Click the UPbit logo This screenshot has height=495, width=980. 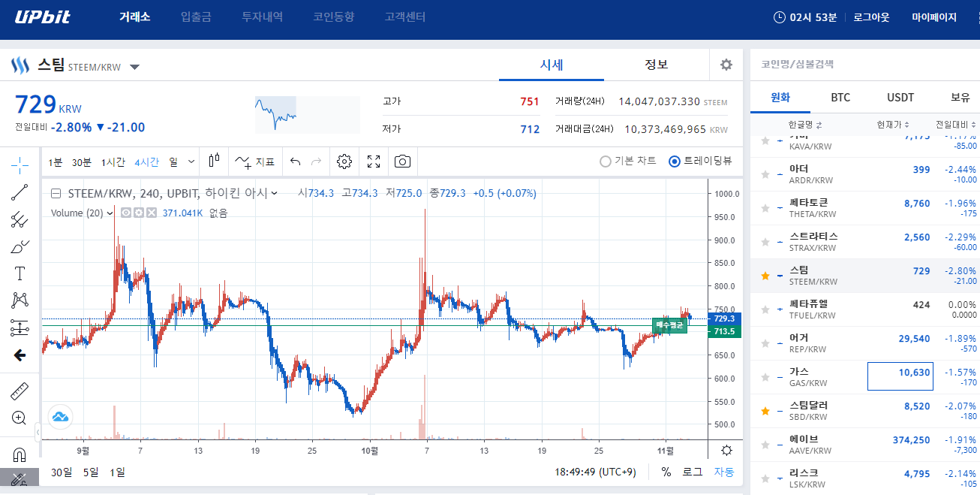[43, 17]
